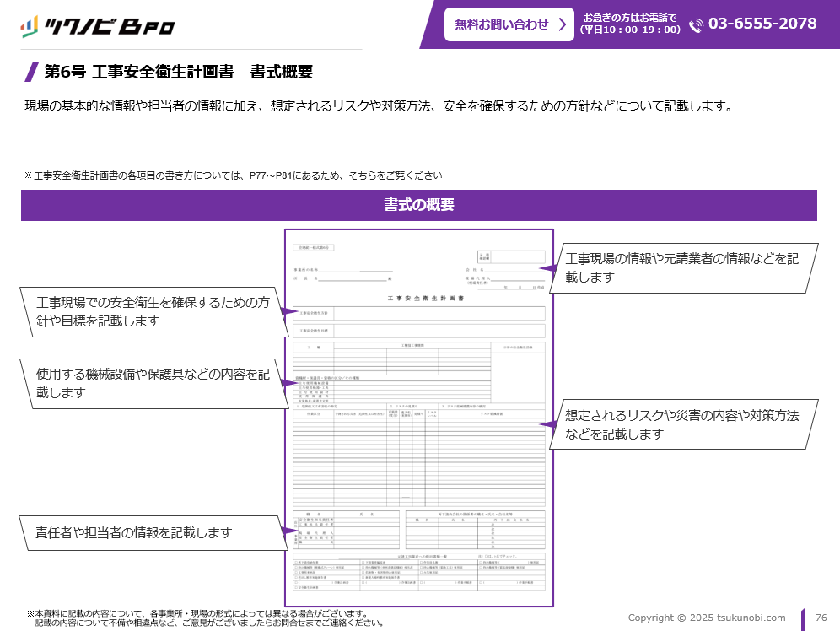The image size is (840, 631).
Task: Select the heading 第6号 工事安全衛生計画書 書式概要
Action: pyautogui.click(x=178, y=72)
